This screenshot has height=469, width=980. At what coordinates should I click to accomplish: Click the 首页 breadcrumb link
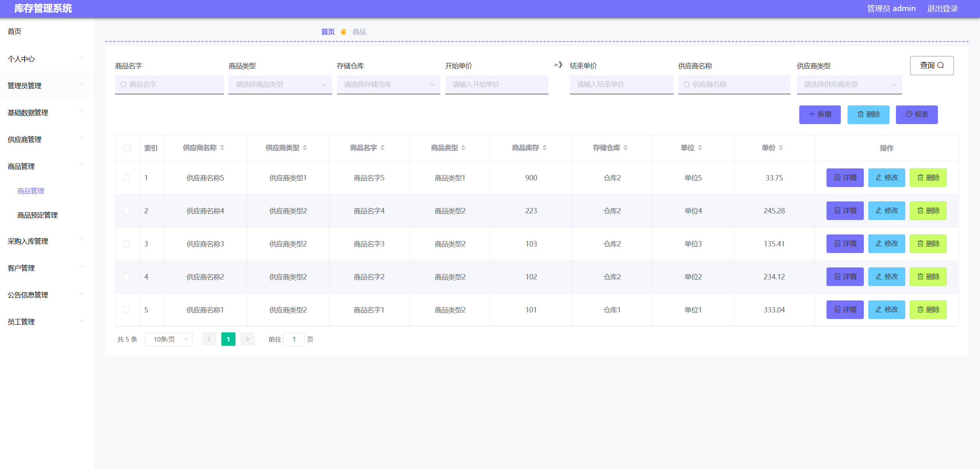tap(328, 32)
